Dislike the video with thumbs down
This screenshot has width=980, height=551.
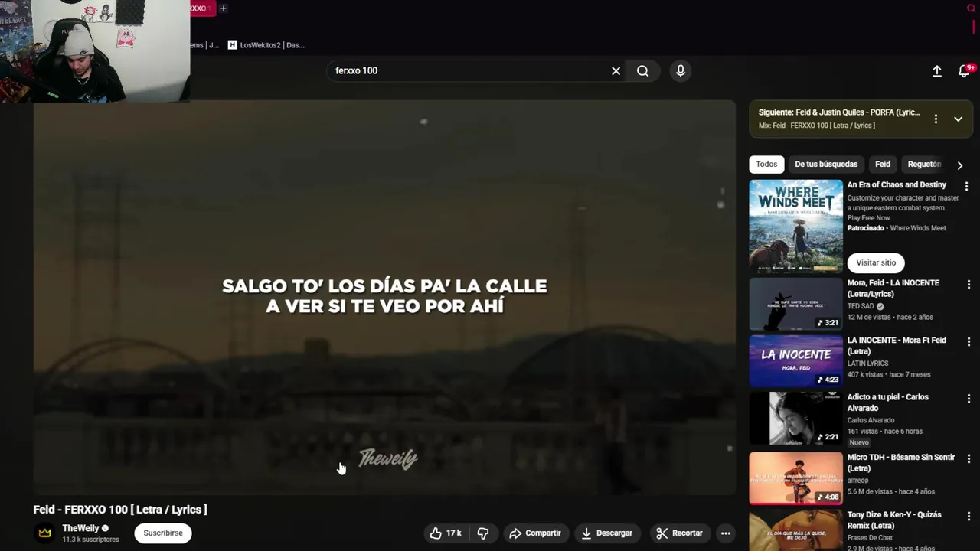483,533
